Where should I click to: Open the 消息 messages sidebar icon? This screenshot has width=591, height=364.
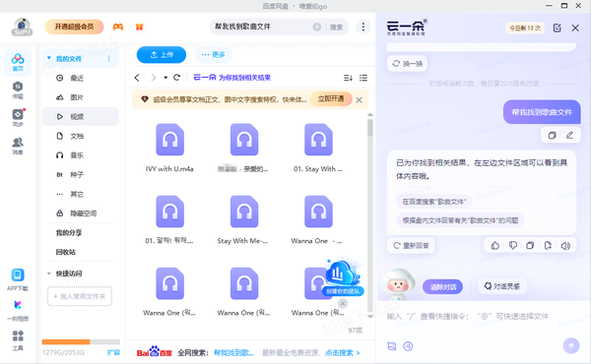click(18, 146)
